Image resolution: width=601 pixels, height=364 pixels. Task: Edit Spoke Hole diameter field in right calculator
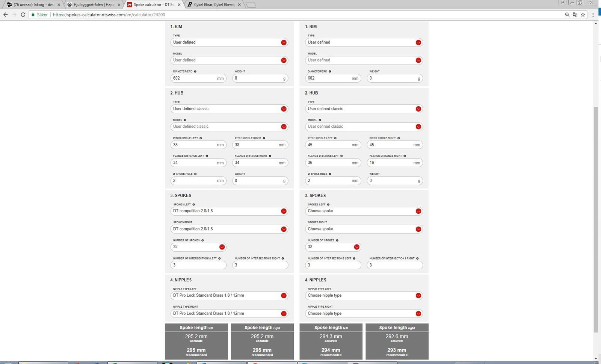[x=333, y=181]
